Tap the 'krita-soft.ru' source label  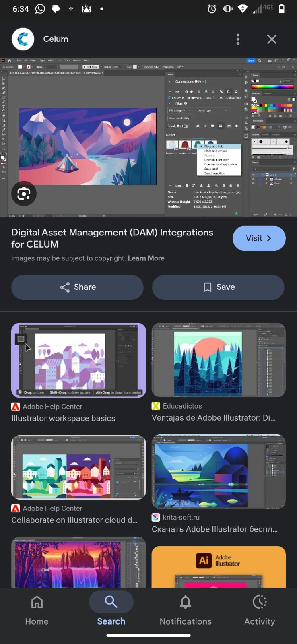(x=181, y=517)
